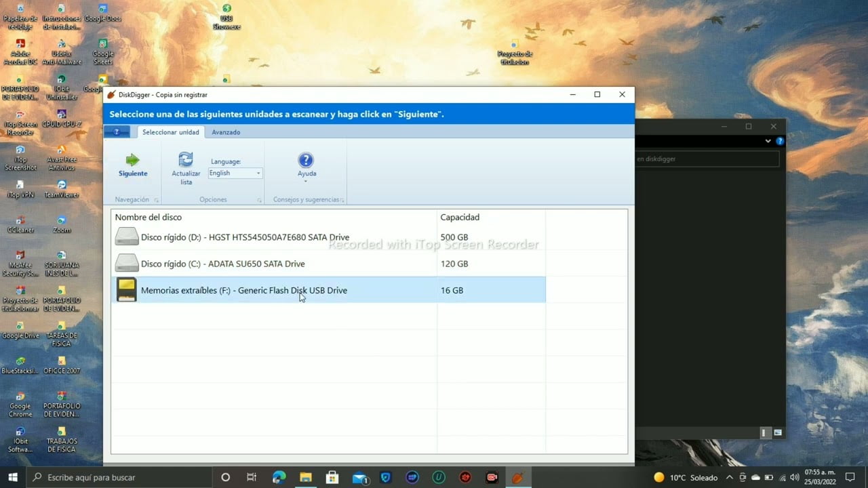The width and height of the screenshot is (868, 488).
Task: Switch to the Avanzado tab
Action: [x=226, y=132]
